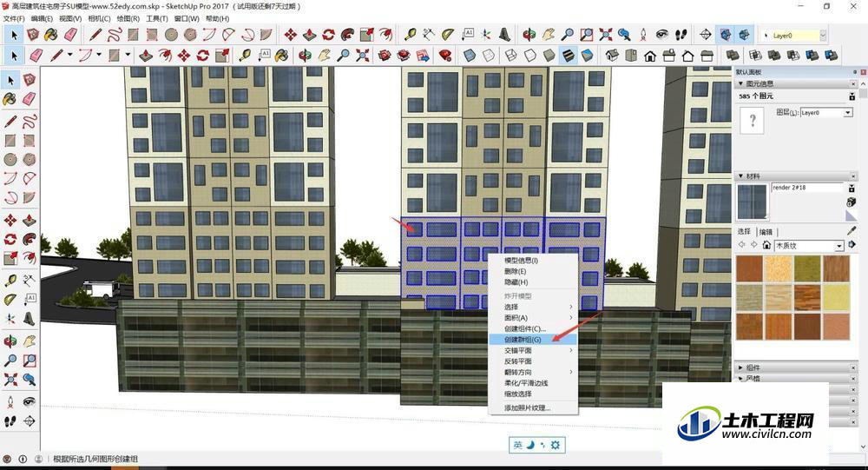Select the Protractor tool in top toolbar

tap(448, 35)
